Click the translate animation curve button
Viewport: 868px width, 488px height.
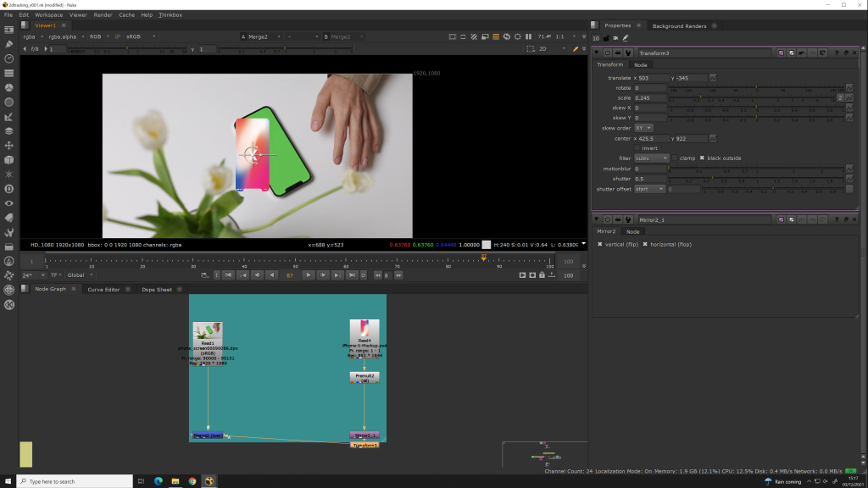(713, 78)
